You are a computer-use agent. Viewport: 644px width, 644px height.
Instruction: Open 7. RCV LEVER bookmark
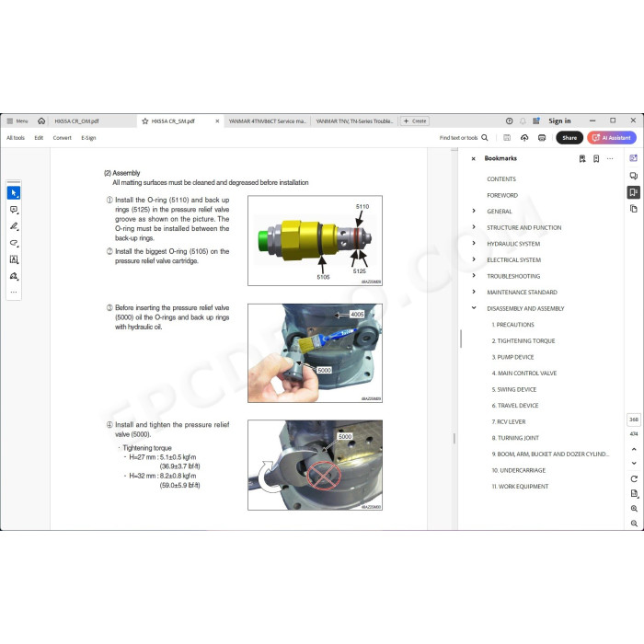click(509, 421)
